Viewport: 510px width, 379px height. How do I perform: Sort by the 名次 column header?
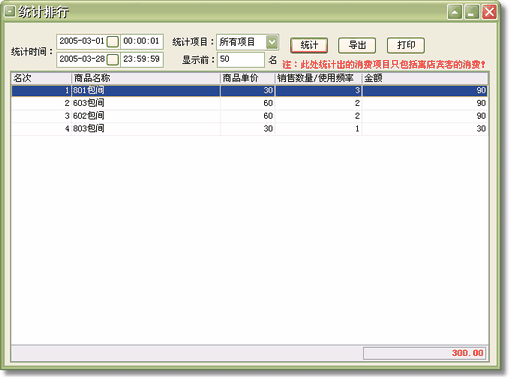click(41, 78)
